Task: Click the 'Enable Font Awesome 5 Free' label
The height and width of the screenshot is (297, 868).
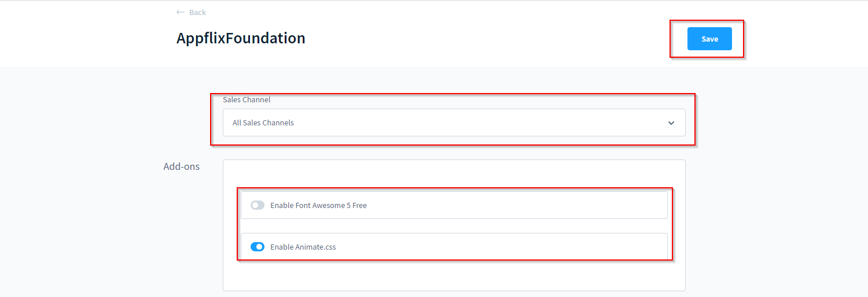Action: (x=318, y=205)
